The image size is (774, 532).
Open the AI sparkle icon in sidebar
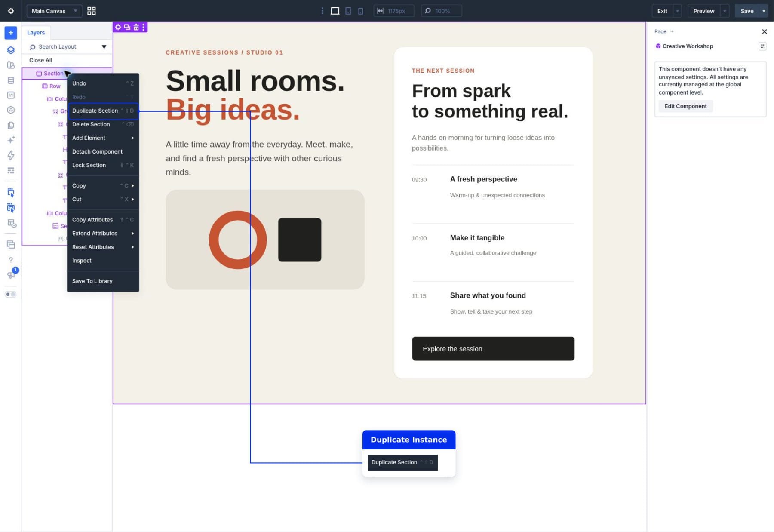pyautogui.click(x=11, y=140)
